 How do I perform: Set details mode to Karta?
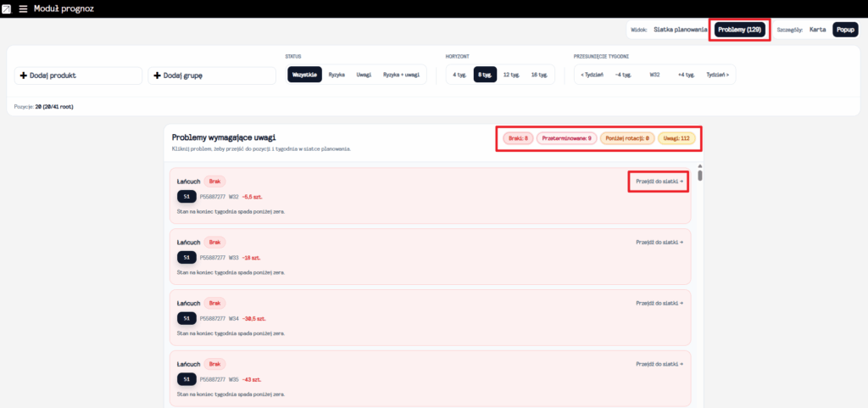818,30
